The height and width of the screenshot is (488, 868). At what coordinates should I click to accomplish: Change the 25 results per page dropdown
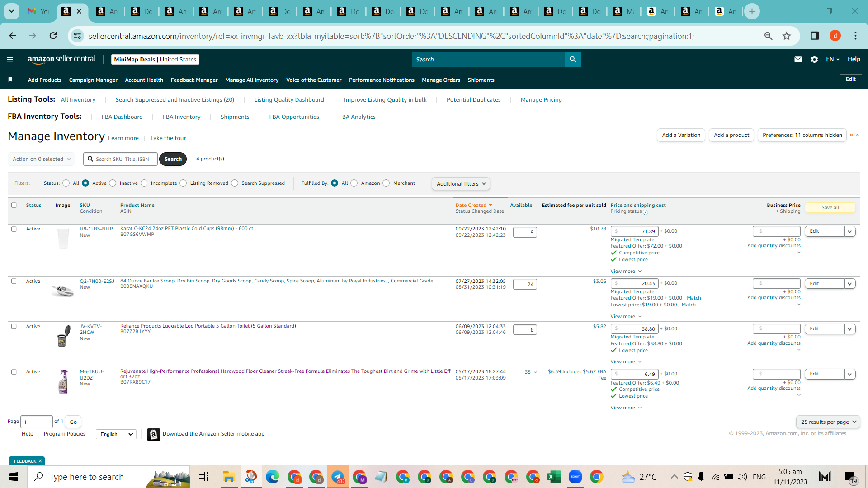[x=828, y=422]
